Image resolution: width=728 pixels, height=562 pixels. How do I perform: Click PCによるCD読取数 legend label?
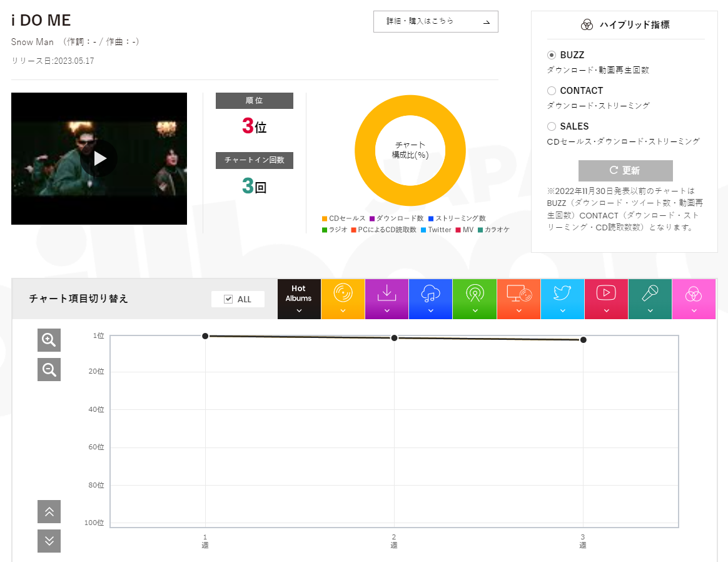[x=387, y=230]
